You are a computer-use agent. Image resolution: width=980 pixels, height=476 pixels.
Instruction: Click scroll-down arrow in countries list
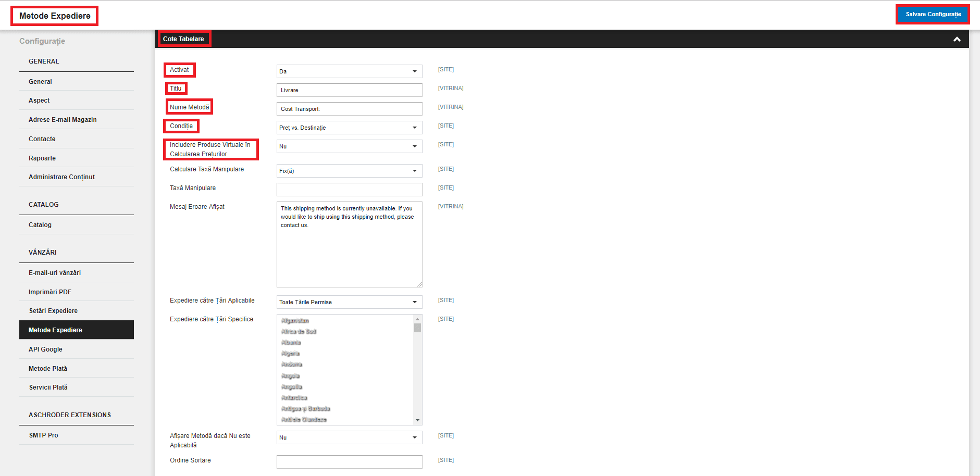click(x=417, y=420)
